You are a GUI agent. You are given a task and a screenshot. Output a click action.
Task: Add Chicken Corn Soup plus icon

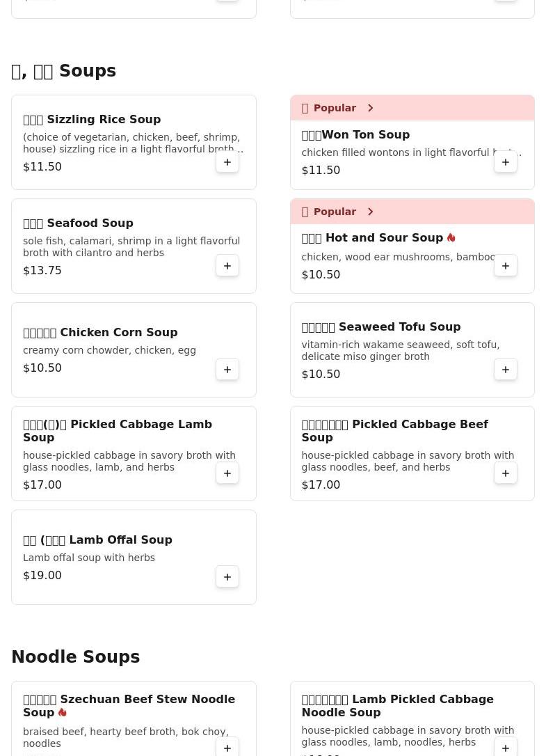pyautogui.click(x=227, y=370)
